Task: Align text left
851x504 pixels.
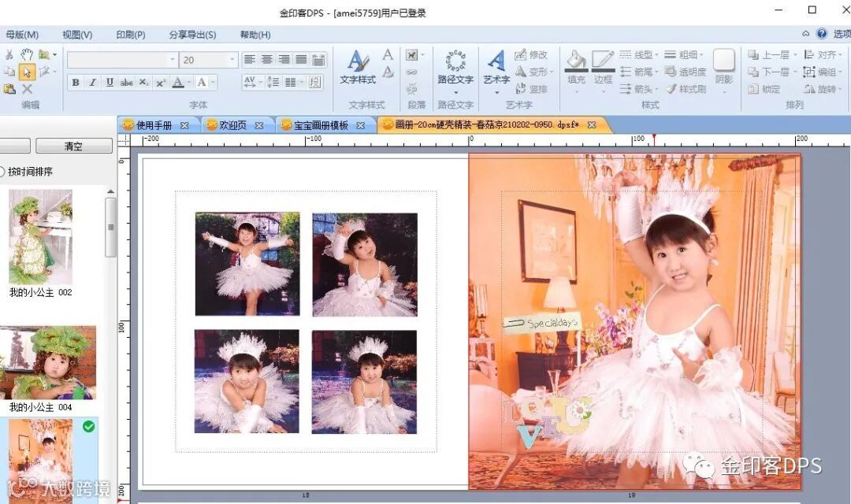Action: coord(250,60)
